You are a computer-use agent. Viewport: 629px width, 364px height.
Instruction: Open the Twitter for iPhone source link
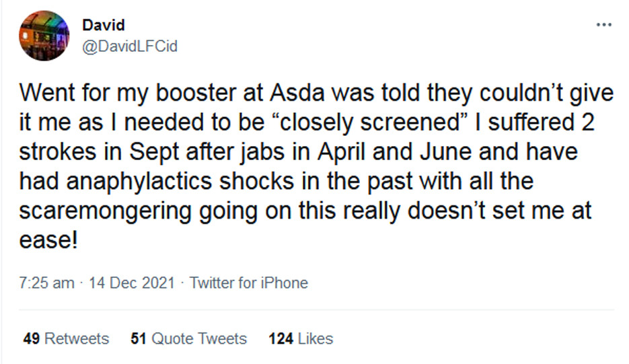[248, 283]
